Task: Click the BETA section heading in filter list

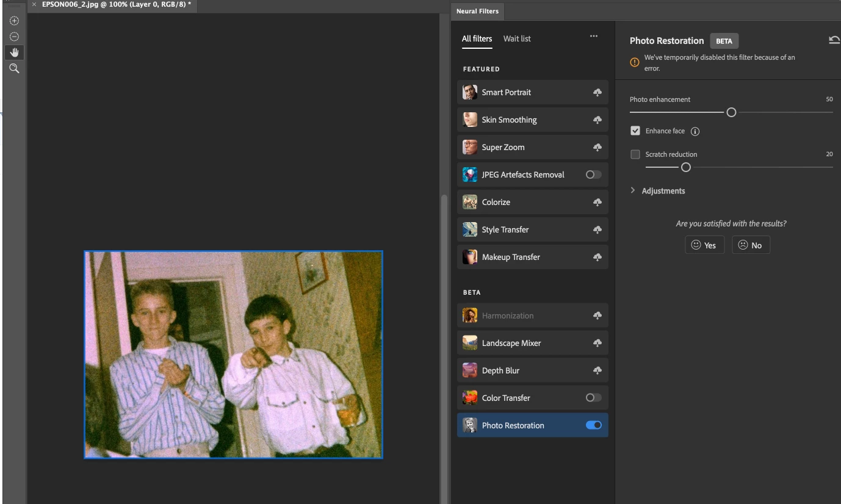Action: coord(472,293)
